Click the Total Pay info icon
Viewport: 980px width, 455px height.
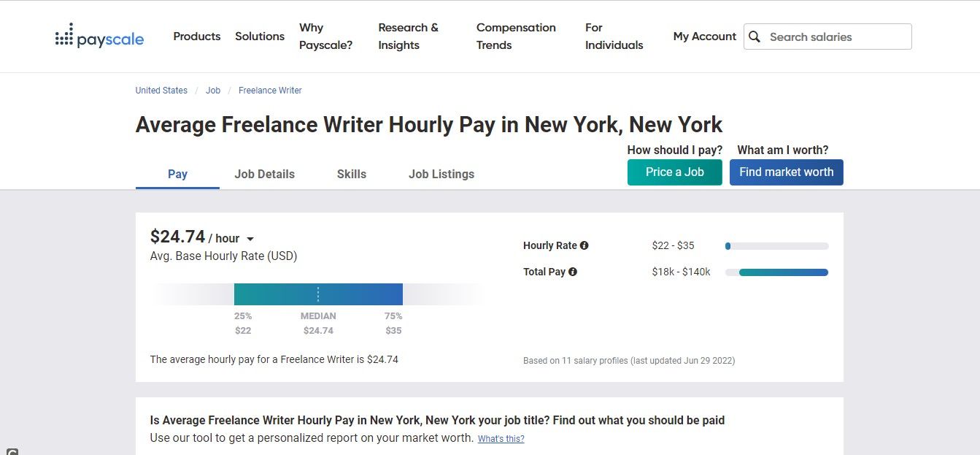(x=573, y=272)
